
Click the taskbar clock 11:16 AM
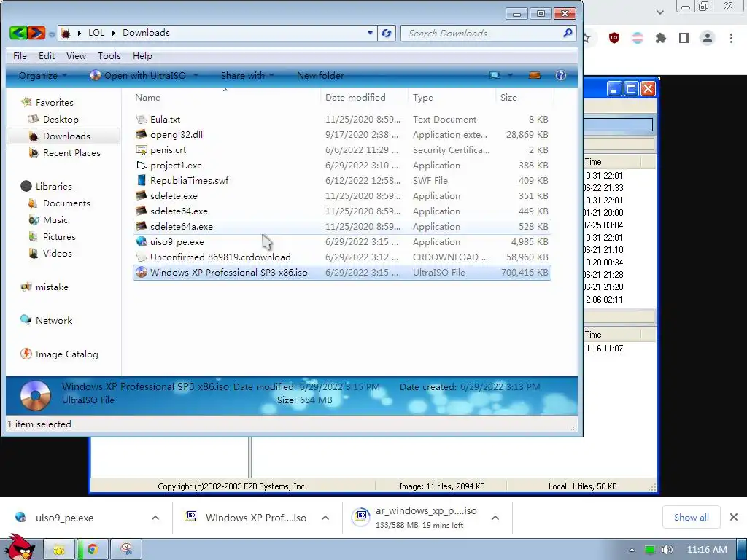(x=707, y=550)
